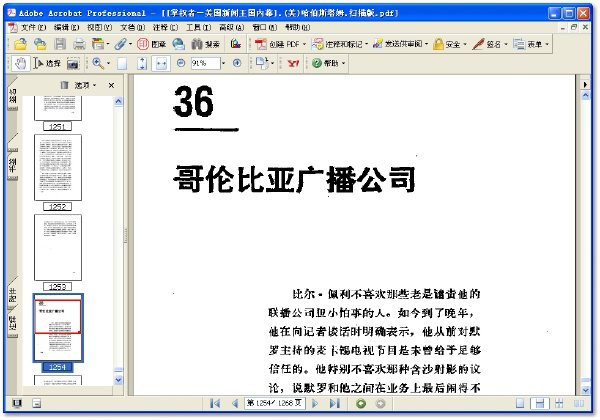Image resolution: width=600 pixels, height=420 pixels.
Task: Click the grey Next View button
Action: click(380, 404)
